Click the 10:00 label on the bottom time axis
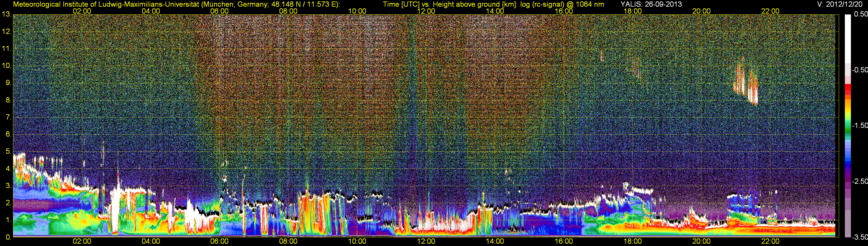This screenshot has height=246, width=868. (357, 241)
